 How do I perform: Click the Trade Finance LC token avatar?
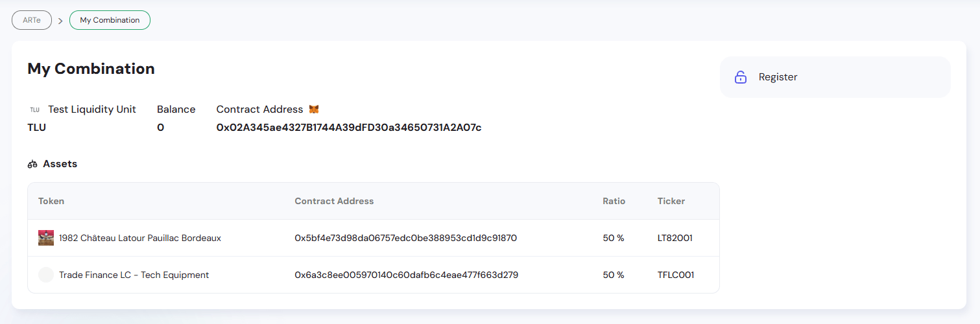coord(46,275)
